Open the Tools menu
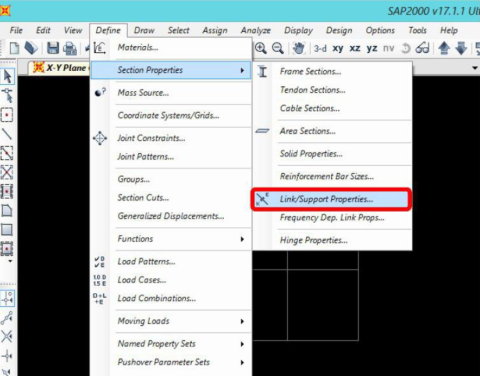 coord(417,30)
